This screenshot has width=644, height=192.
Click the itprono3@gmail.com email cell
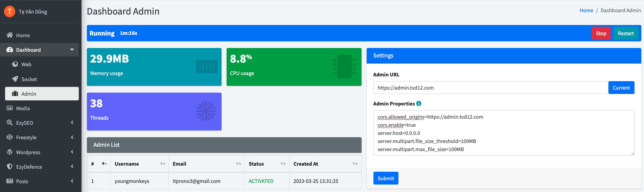point(206,181)
